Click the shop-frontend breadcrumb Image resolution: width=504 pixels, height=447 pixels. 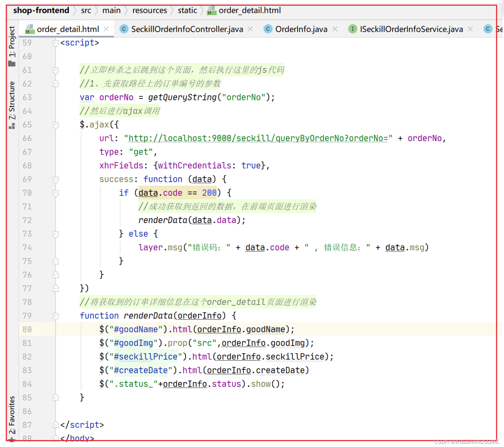click(x=41, y=10)
